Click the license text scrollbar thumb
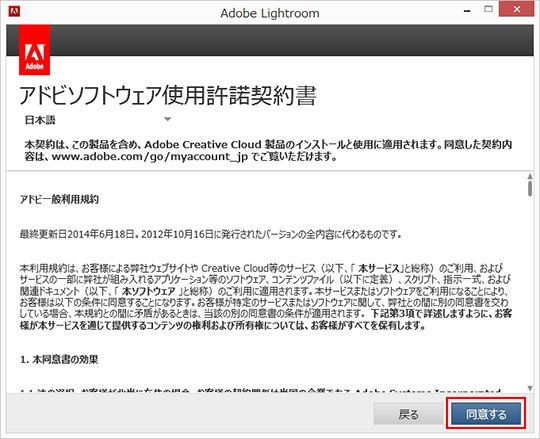 pyautogui.click(x=530, y=189)
